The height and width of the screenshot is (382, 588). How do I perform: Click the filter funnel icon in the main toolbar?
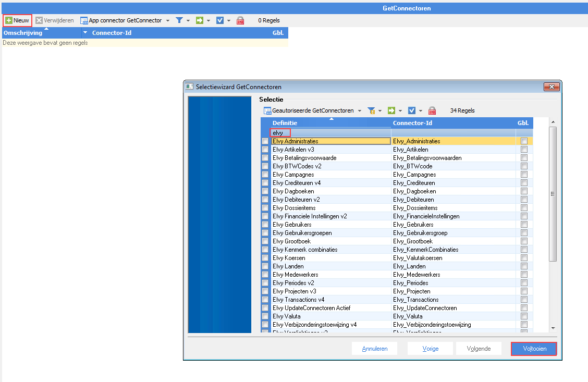tap(179, 20)
